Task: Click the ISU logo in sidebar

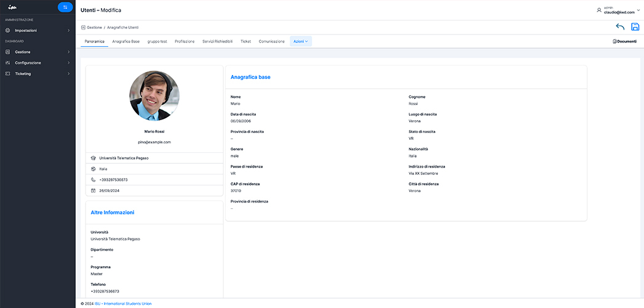Action: (12, 7)
